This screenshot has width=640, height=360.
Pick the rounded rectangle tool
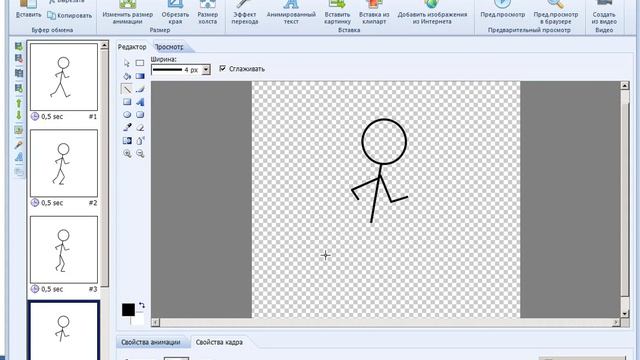(140, 115)
